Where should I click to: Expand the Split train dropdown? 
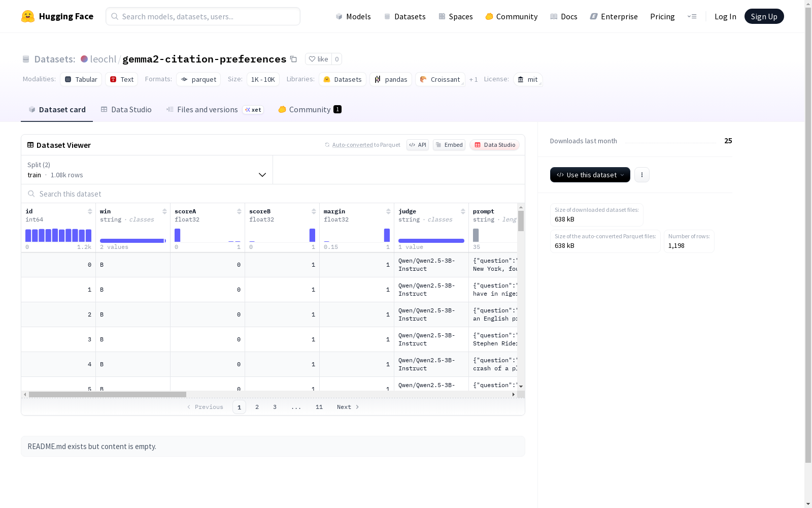(x=147, y=170)
